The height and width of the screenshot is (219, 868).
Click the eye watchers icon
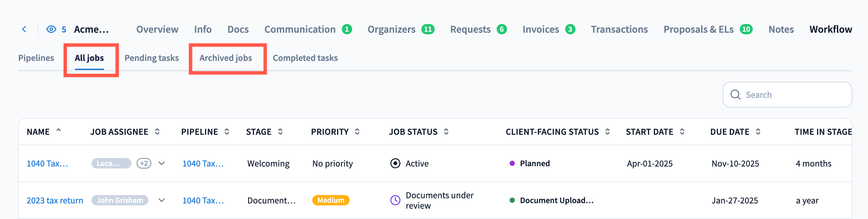(51, 29)
